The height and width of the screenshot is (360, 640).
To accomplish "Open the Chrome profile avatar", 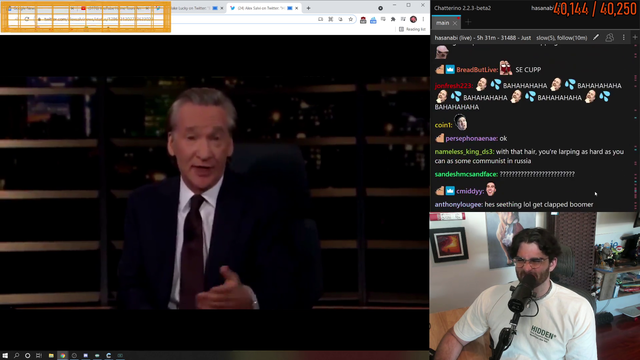I will pyautogui.click(x=413, y=19).
